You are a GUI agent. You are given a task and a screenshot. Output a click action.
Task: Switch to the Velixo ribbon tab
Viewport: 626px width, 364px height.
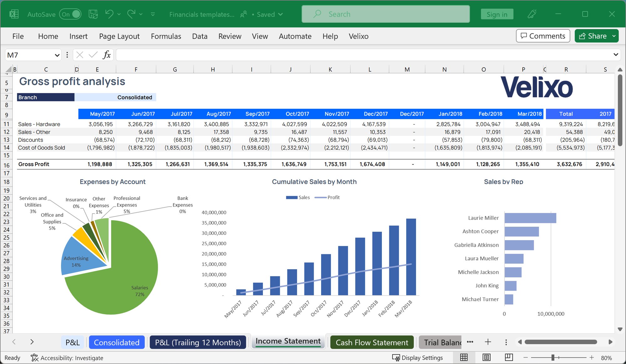tap(358, 36)
